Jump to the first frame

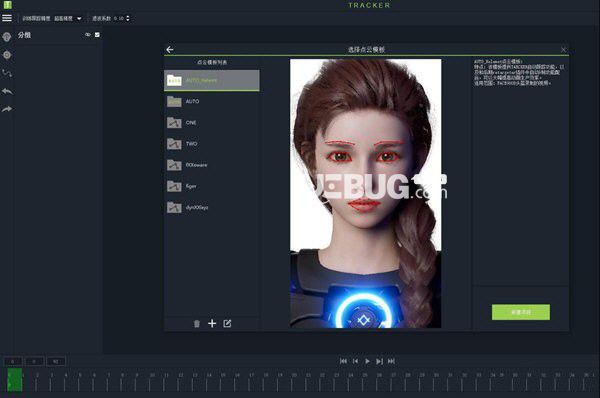[x=343, y=361]
